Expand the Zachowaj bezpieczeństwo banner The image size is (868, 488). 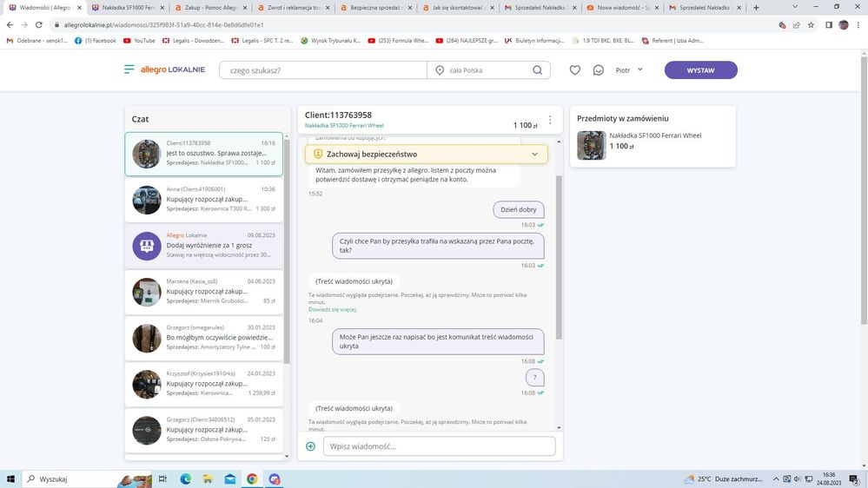tap(533, 154)
